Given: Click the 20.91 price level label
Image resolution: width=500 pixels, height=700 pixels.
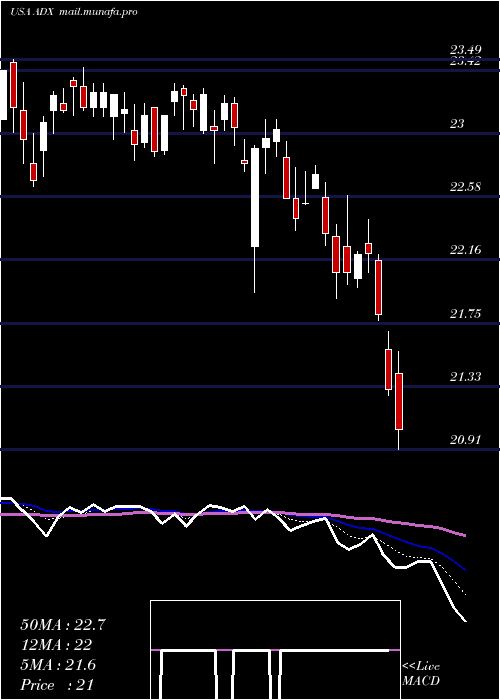Looking at the screenshot, I should coord(466,441).
